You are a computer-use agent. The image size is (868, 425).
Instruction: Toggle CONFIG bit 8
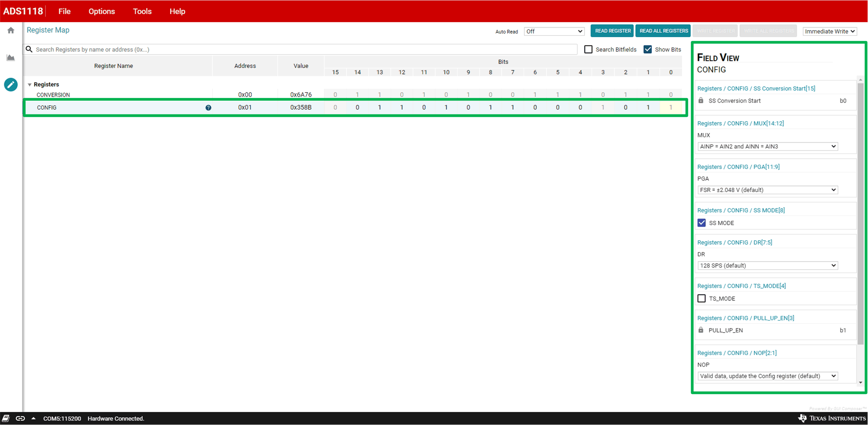point(490,107)
